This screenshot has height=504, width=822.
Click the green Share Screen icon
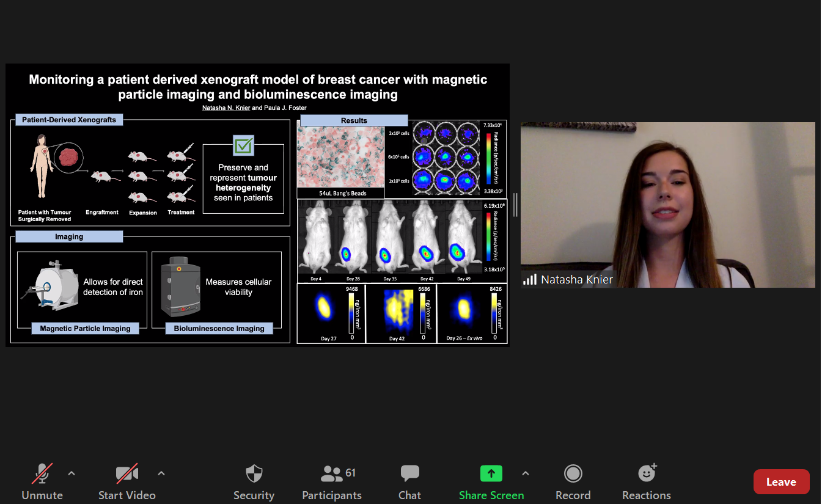[x=491, y=473]
